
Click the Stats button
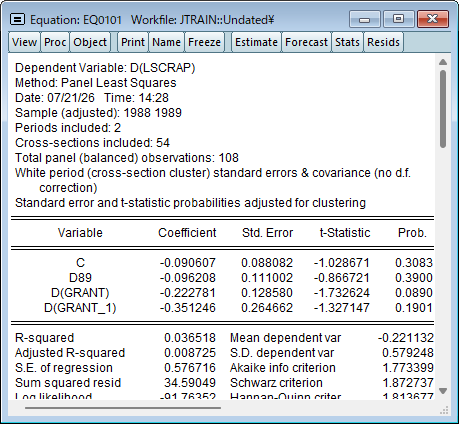(x=347, y=42)
